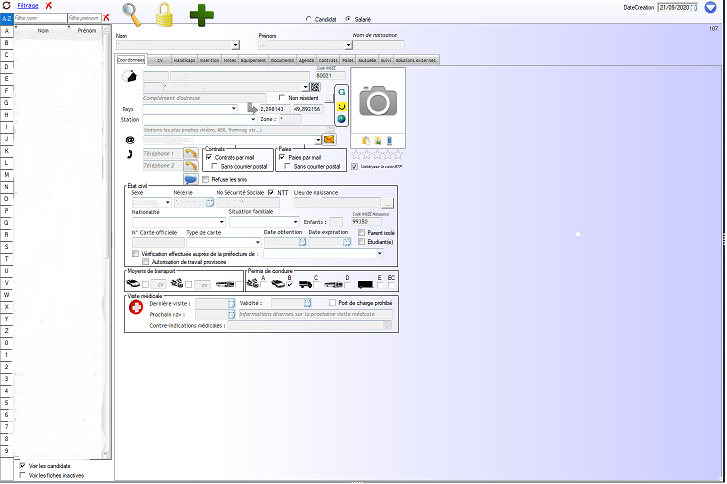Click the blue SMS speech bubble icon
The image size is (727, 484).
point(190,179)
